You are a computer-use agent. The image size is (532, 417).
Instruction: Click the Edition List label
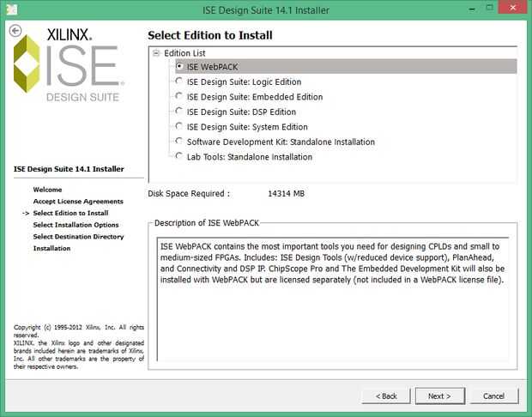(184, 53)
